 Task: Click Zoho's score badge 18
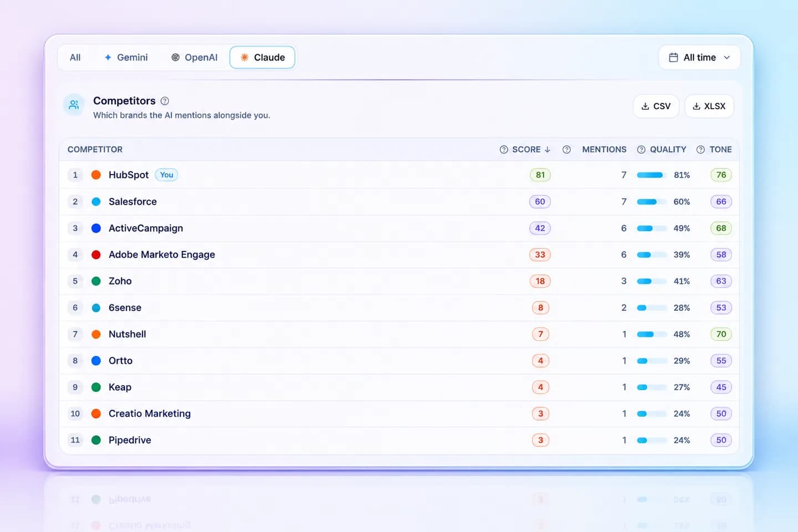pyautogui.click(x=540, y=281)
